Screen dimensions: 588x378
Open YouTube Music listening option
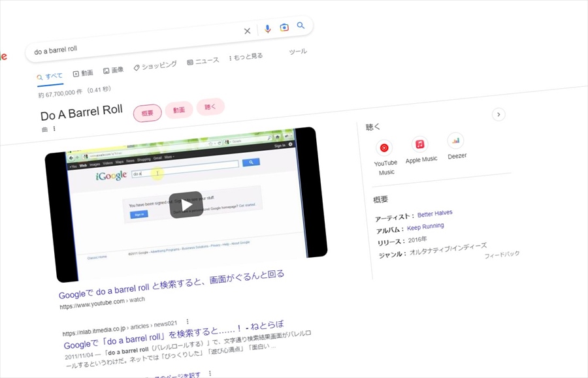(x=385, y=148)
